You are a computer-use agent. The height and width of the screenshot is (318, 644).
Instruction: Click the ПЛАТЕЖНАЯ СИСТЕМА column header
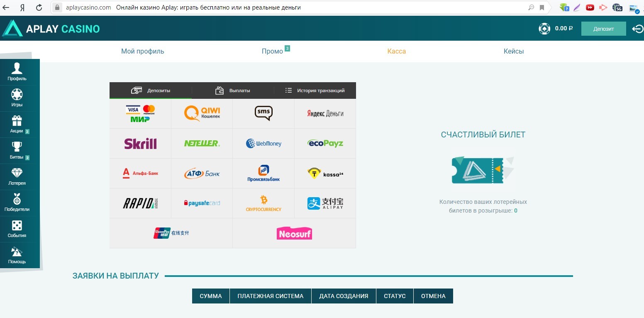click(x=271, y=296)
